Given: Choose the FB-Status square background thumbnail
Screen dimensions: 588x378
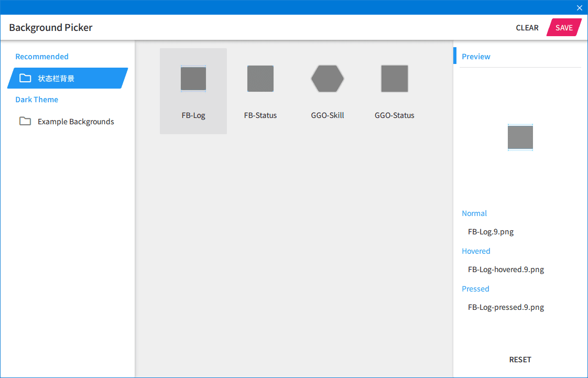Looking at the screenshot, I should pyautogui.click(x=260, y=79).
